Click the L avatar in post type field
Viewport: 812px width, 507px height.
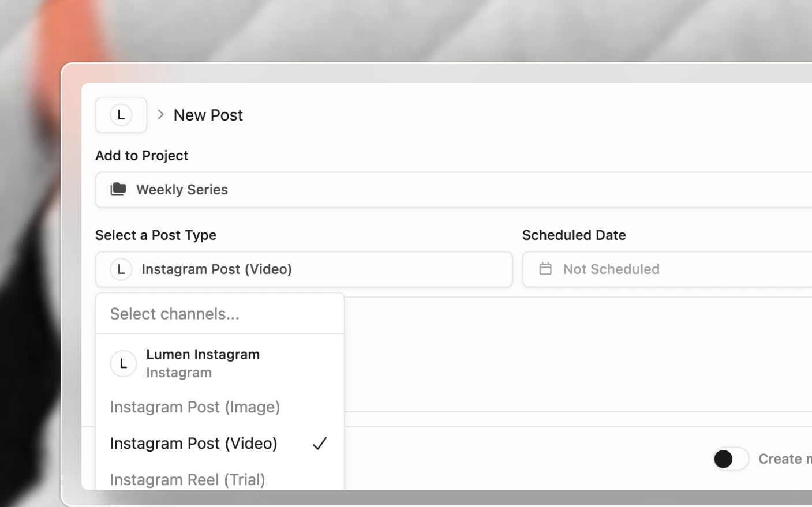point(121,269)
